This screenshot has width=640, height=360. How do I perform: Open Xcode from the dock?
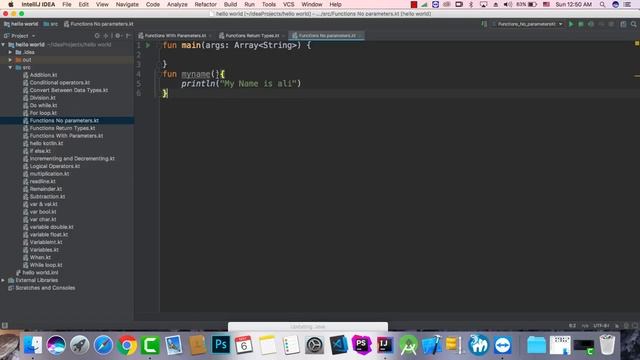tap(431, 345)
